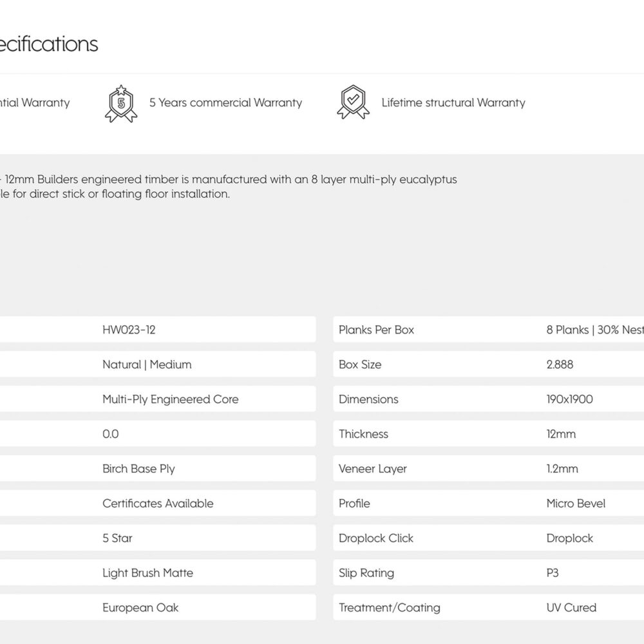Click the "190x1900" dimensions value

tap(570, 399)
